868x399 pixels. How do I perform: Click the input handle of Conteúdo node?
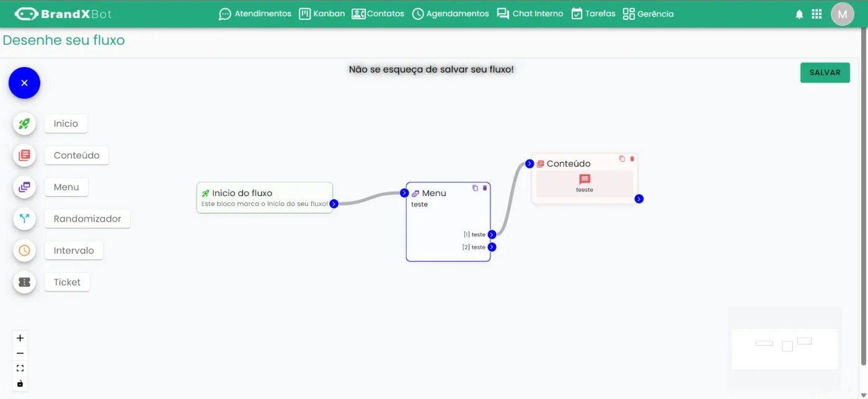pos(529,164)
